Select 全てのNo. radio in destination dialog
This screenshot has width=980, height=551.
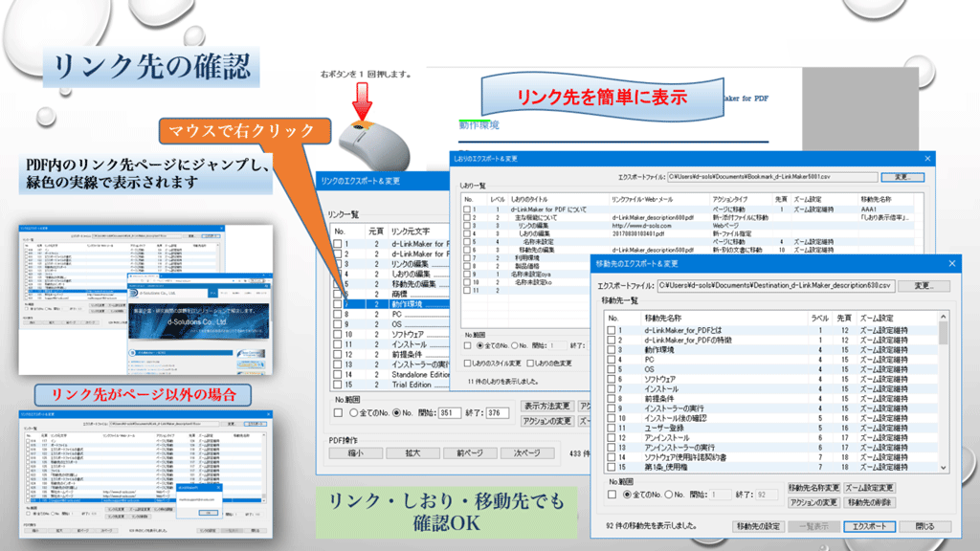629,495
